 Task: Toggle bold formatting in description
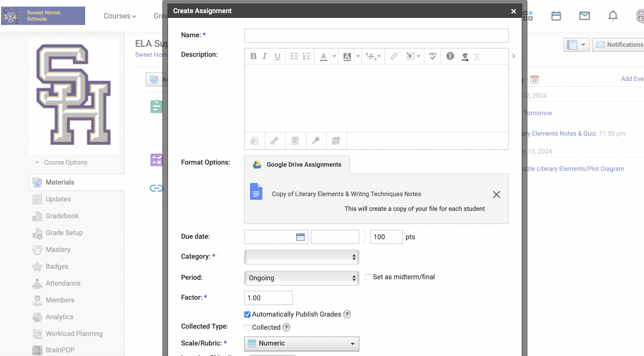253,56
